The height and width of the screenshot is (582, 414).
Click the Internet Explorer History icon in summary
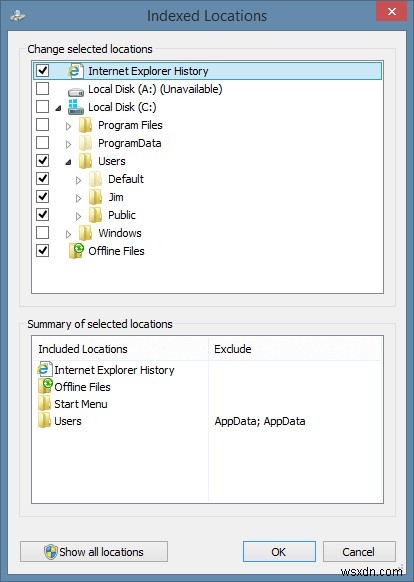tap(45, 369)
